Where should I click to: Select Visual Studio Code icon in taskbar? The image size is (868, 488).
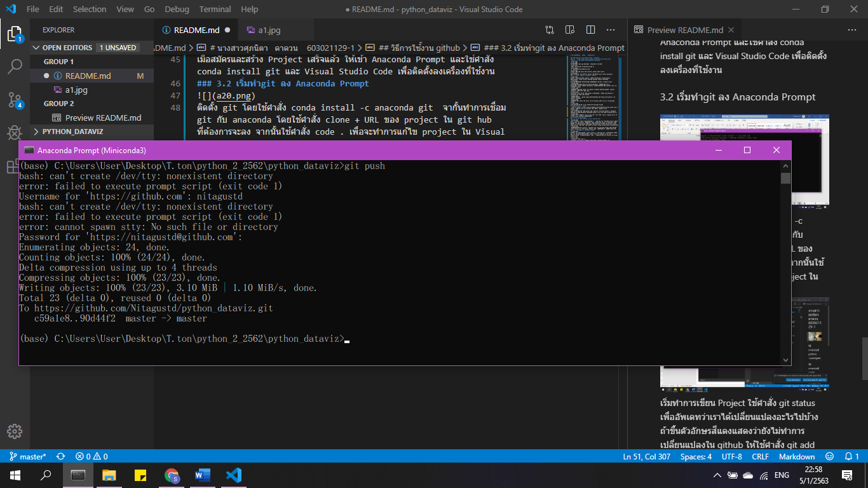pos(234,475)
